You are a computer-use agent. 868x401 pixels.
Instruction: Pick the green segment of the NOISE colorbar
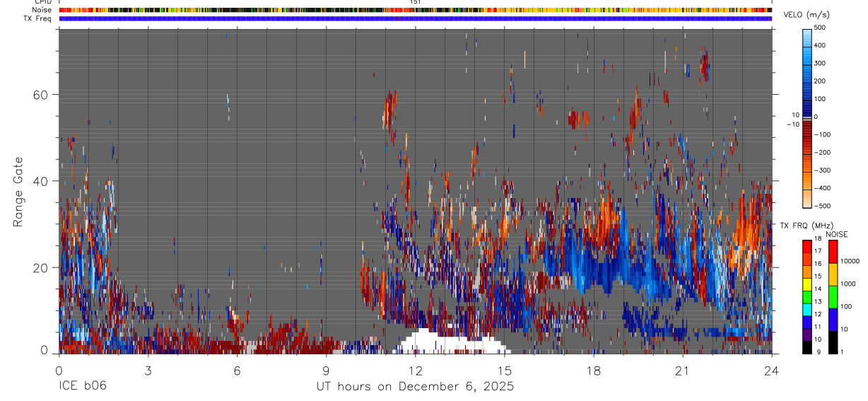(833, 297)
